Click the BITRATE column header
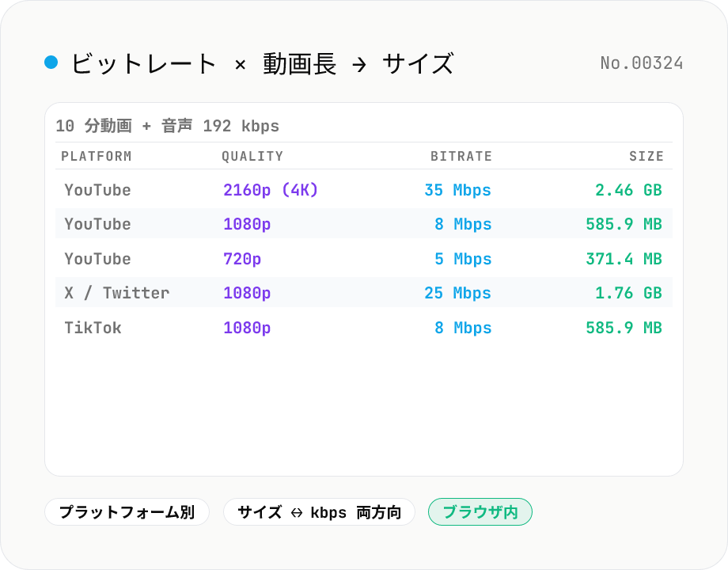Viewport: 728px width, 570px height. 461,156
